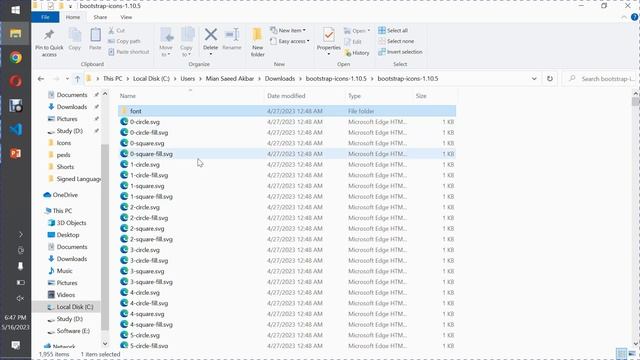Open Google Chrome from taskbar

coord(16,58)
